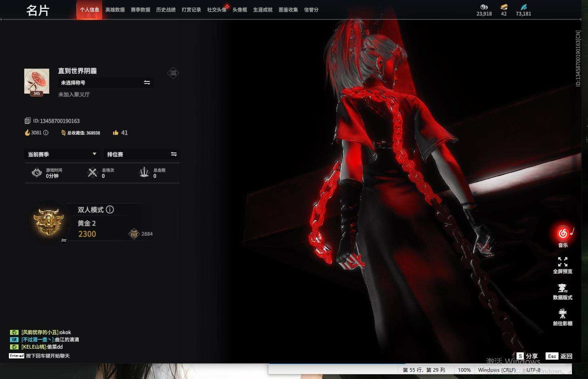Viewport: 588px width, 379px height.
Task: Click the crossed swords 总场次 icon
Action: pos(93,173)
